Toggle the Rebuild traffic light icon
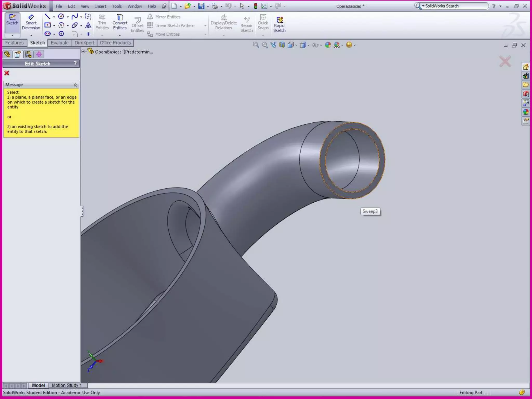 255,6
